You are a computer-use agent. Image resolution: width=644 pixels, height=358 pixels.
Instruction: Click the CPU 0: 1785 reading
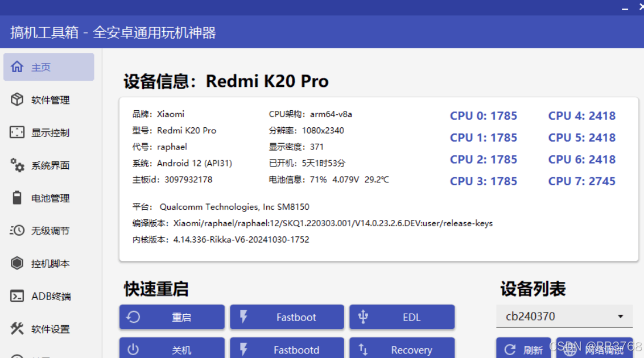tap(484, 116)
